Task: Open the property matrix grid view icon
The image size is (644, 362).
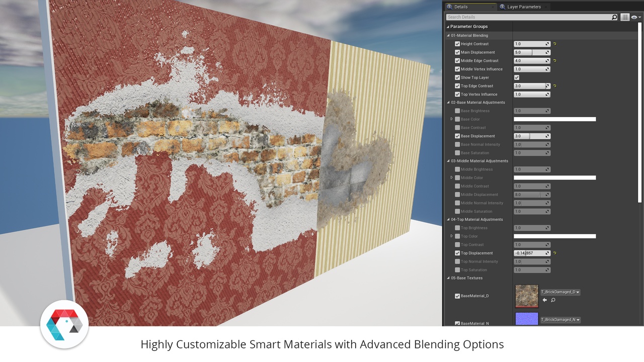Action: [x=625, y=17]
